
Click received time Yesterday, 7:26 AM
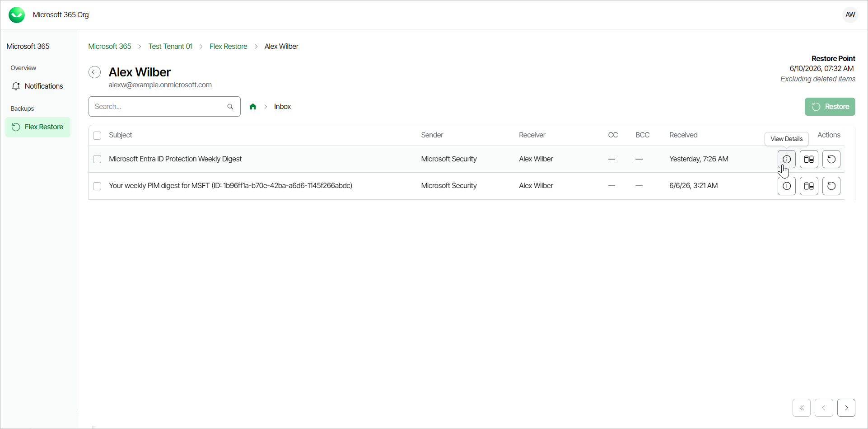[x=699, y=159]
